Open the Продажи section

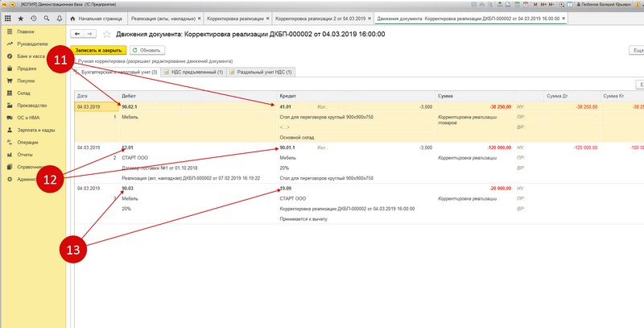click(27, 69)
